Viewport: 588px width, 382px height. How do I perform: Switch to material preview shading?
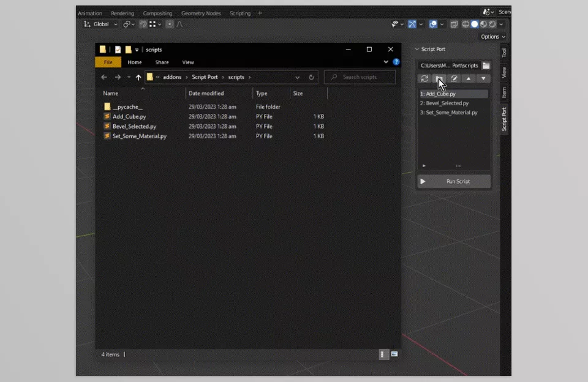point(483,24)
